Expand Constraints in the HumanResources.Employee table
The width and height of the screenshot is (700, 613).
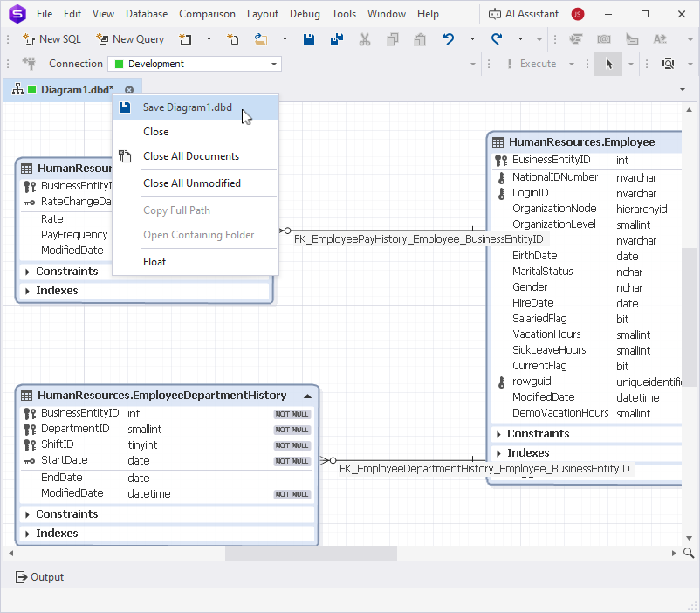(498, 434)
